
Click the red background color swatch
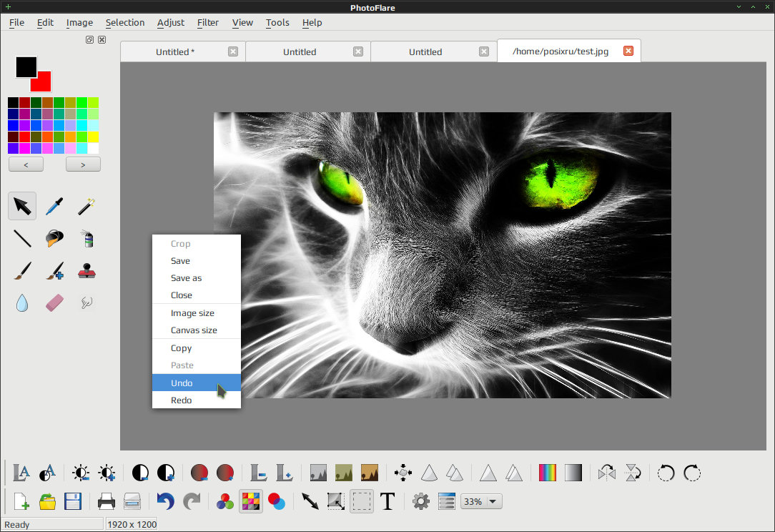click(44, 84)
